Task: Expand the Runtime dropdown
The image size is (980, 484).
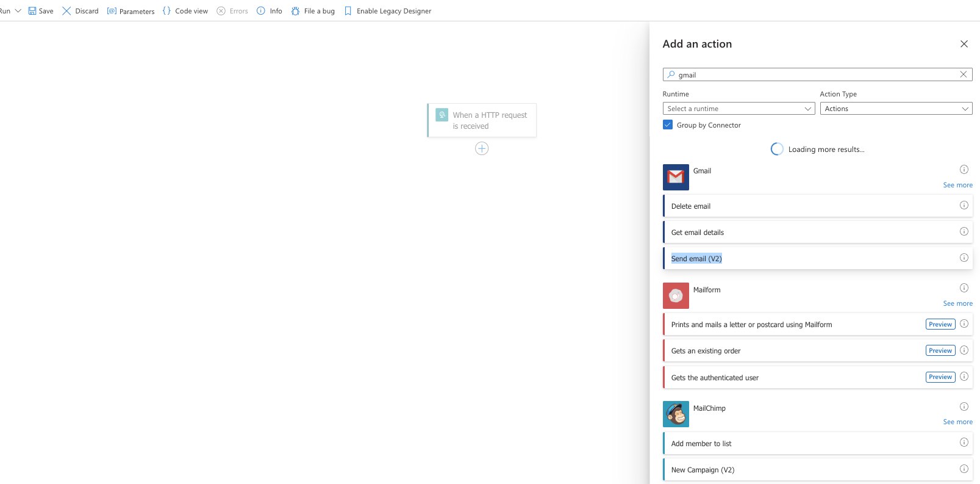Action: click(x=739, y=109)
